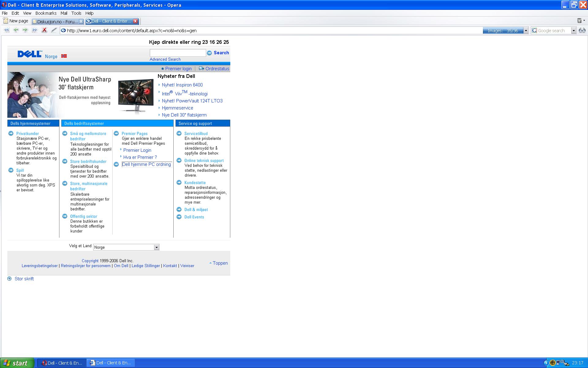Click the system tray clock showing 23:17
The width and height of the screenshot is (588, 368).
[578, 363]
